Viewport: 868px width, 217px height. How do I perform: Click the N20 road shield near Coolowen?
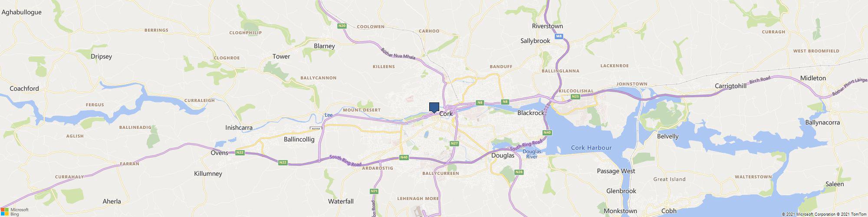click(x=342, y=26)
